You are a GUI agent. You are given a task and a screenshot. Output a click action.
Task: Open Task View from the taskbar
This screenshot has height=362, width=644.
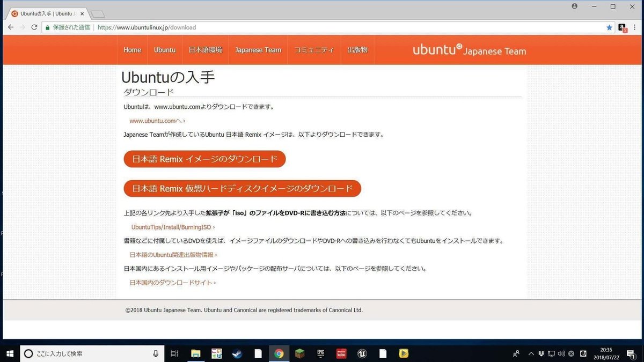(174, 353)
